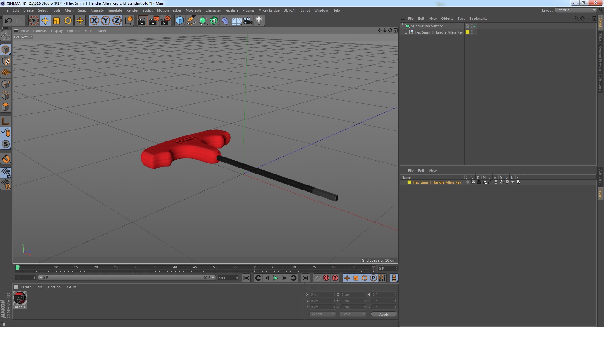Viewport: 604px width, 364px height.
Task: Open the Cameras viewport menu
Action: tap(40, 31)
